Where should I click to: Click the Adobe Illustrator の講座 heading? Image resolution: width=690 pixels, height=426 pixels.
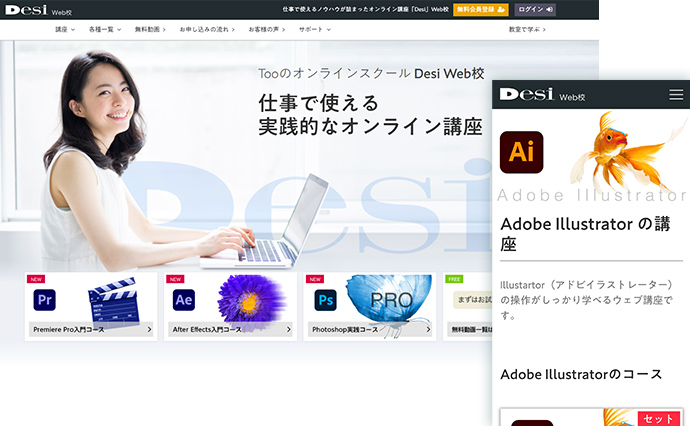coord(585,234)
